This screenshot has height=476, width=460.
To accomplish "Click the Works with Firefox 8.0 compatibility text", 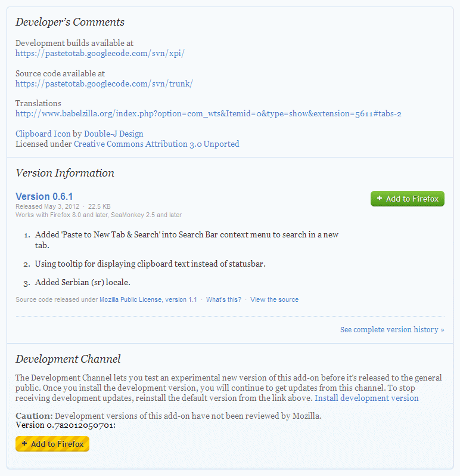I will (98, 215).
